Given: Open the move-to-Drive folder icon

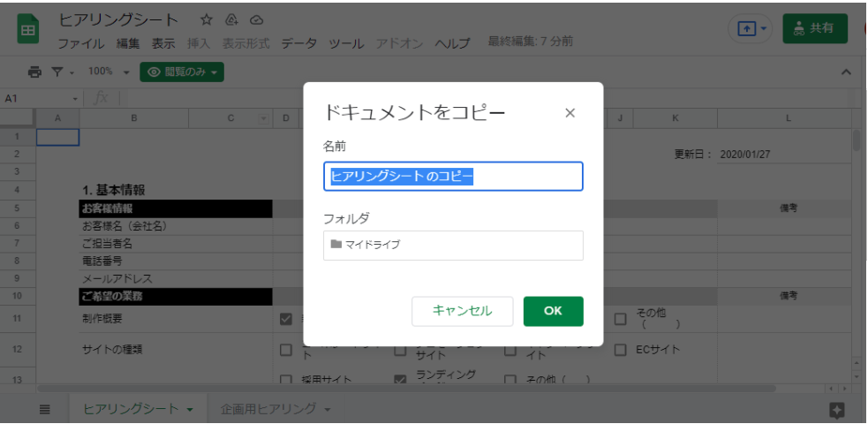Looking at the screenshot, I should point(231,20).
